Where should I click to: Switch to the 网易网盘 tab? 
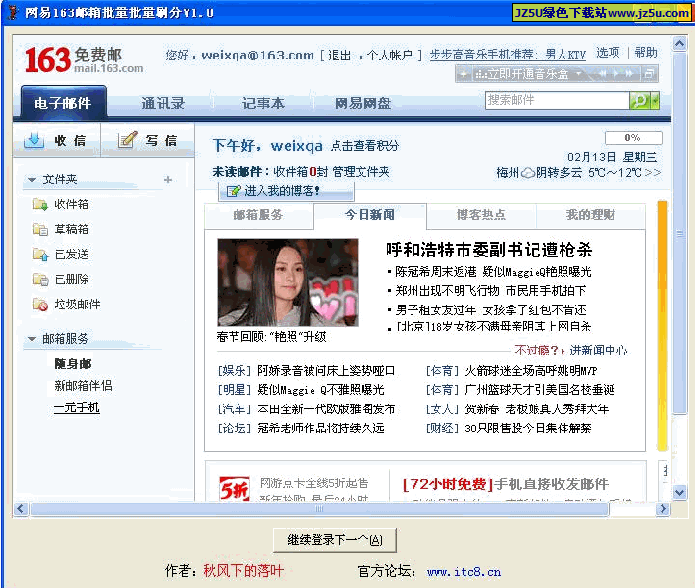coord(363,103)
